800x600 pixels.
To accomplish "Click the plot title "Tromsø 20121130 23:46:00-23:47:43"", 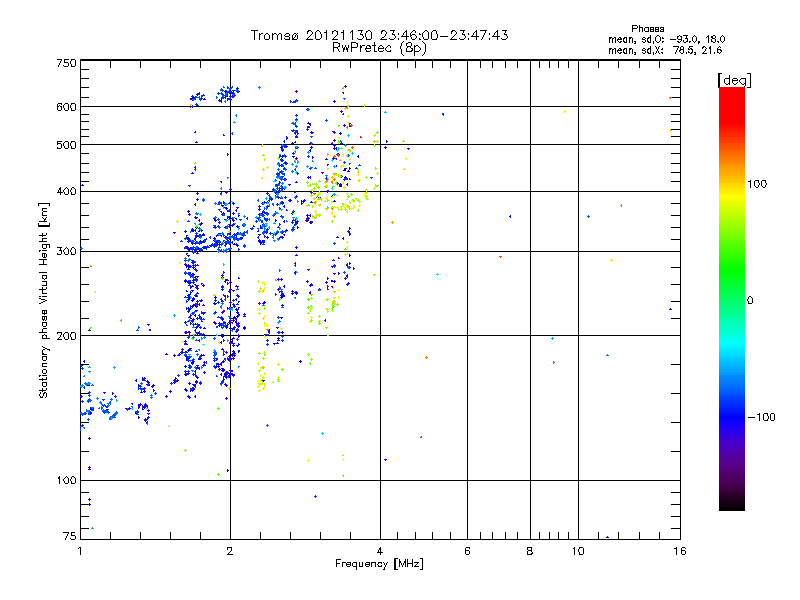I will (x=379, y=35).
